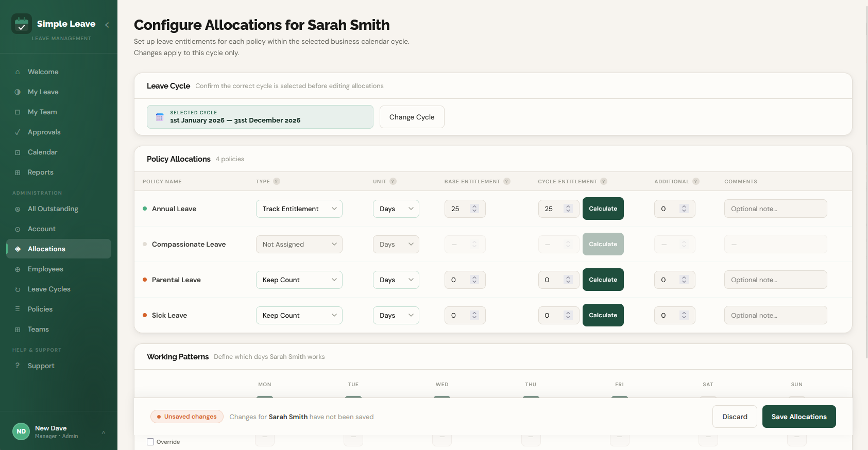
Task: Click the Simple Leave logo icon
Action: 22,24
